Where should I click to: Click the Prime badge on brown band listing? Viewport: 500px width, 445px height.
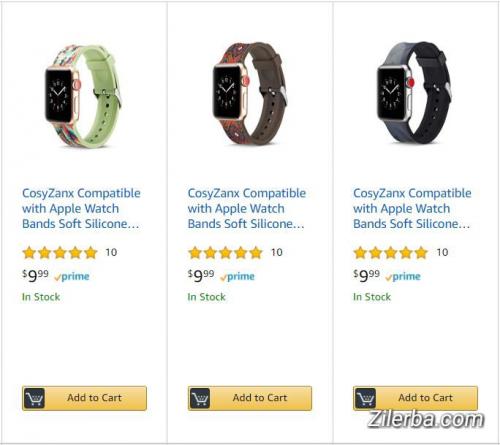pos(237,276)
